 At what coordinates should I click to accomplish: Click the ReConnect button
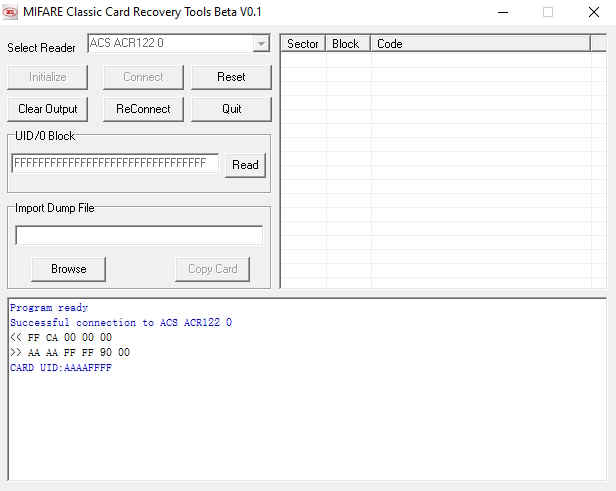pos(143,109)
